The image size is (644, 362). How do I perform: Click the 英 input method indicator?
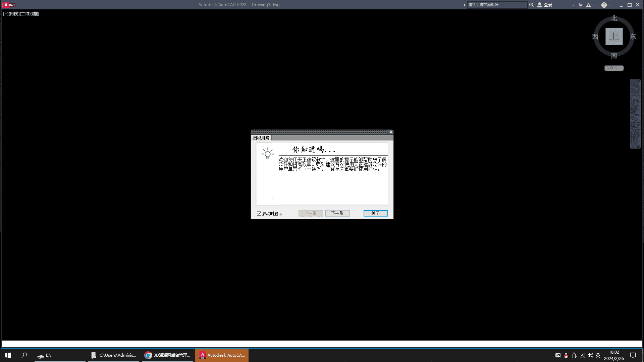point(598,355)
